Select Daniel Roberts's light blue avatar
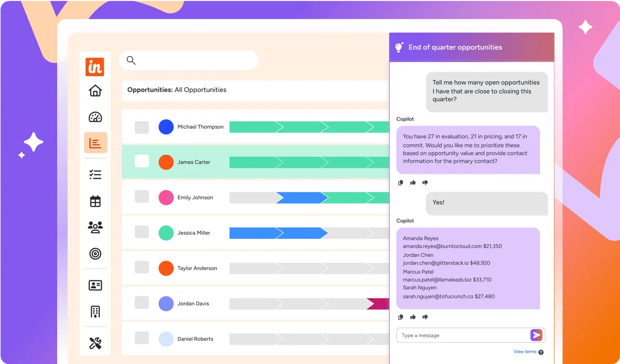This screenshot has height=364, width=620. tap(166, 339)
